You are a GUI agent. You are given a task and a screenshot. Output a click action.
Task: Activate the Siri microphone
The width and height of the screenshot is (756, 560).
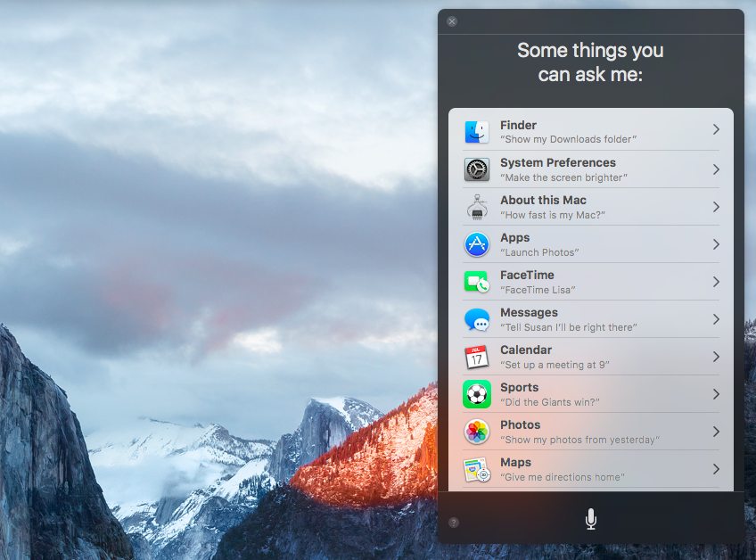pyautogui.click(x=590, y=520)
